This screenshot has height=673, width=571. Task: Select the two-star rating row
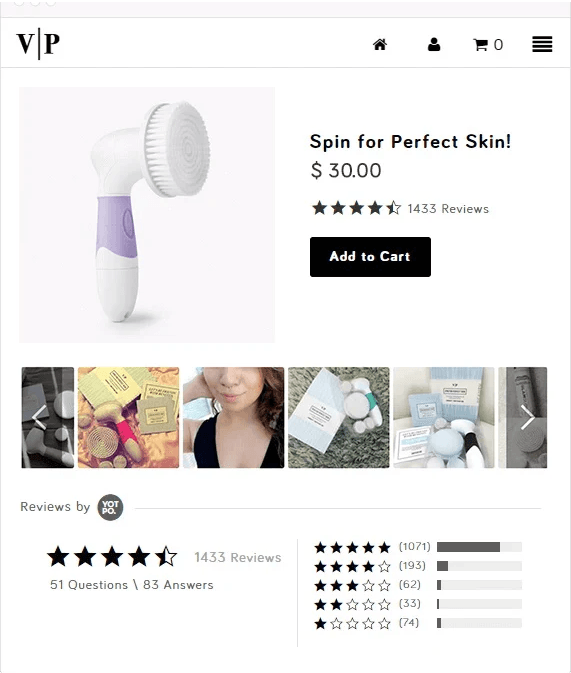click(418, 604)
